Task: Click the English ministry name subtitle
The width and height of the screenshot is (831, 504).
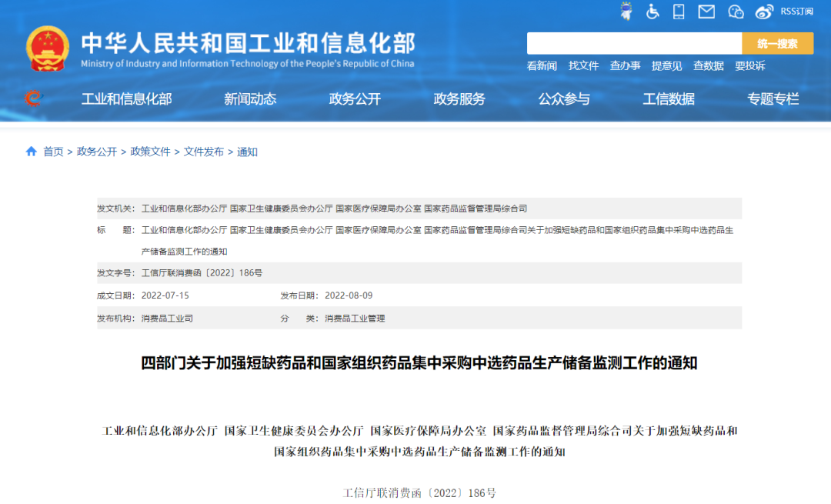Action: tap(248, 64)
